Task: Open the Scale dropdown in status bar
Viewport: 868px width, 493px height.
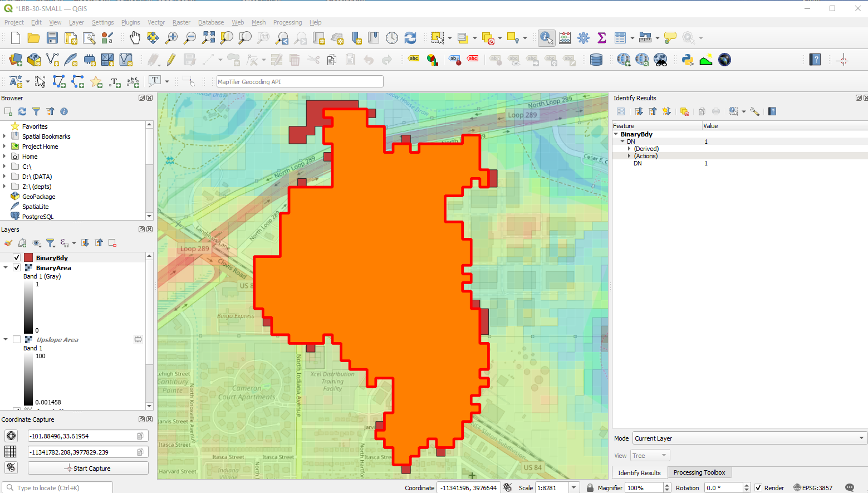Action: point(574,487)
